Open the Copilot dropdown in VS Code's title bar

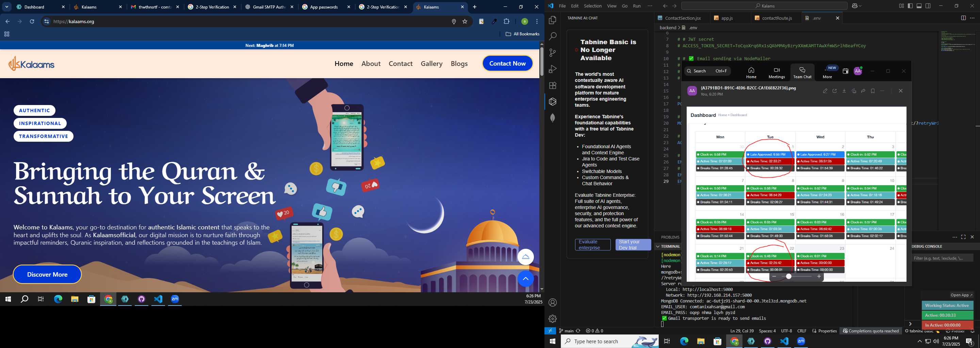[x=860, y=6]
